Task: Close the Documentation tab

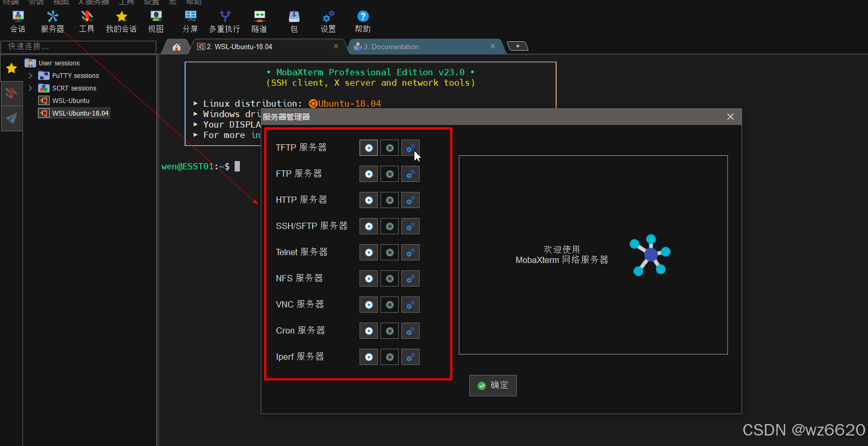Action: coord(493,46)
